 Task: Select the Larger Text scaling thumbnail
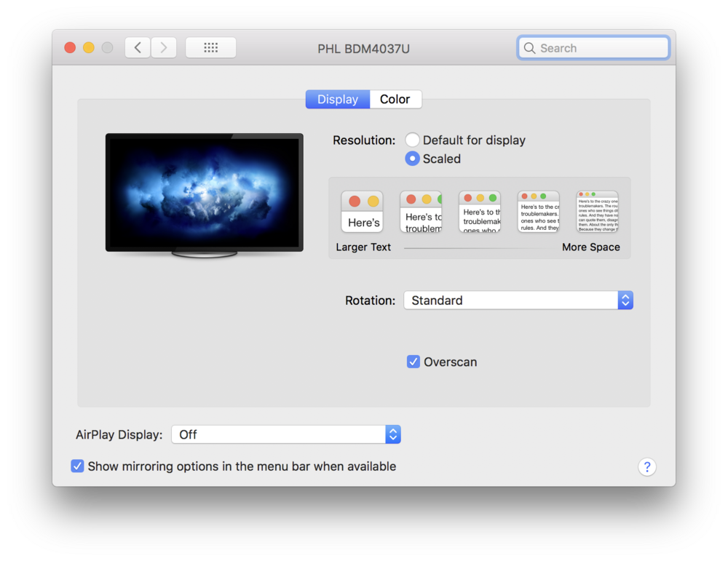(x=362, y=212)
